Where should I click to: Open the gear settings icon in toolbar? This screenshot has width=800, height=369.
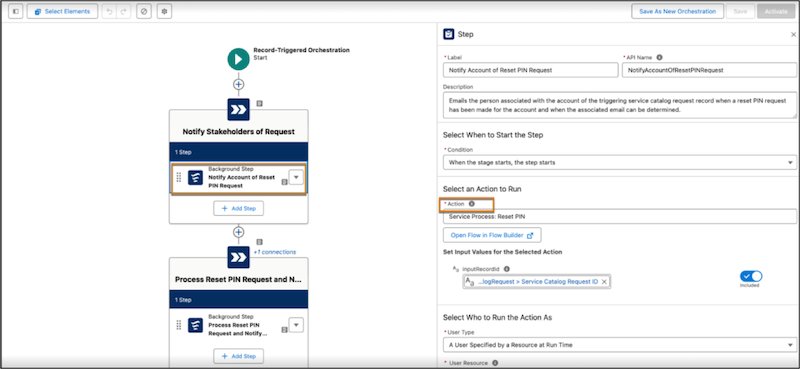point(164,11)
